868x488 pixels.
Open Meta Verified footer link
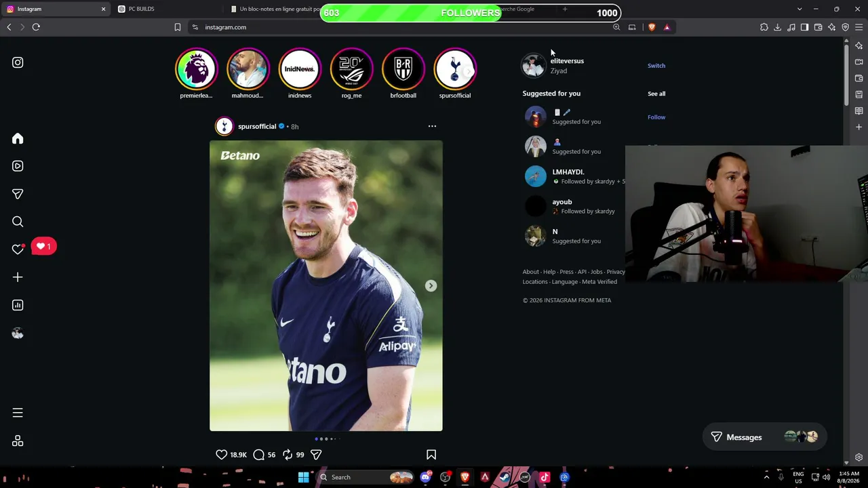[x=599, y=282]
